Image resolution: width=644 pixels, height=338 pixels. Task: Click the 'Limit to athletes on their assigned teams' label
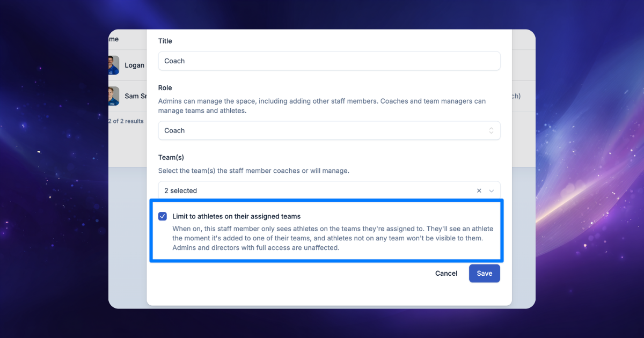point(237,216)
